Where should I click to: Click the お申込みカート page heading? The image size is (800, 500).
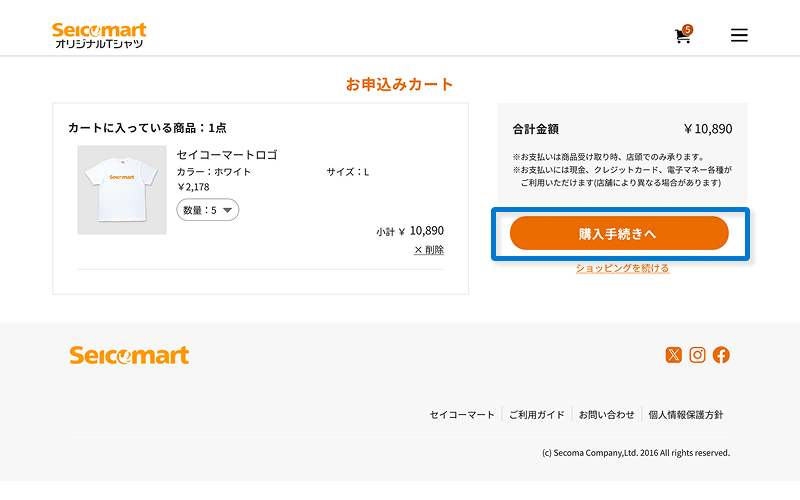pos(399,84)
